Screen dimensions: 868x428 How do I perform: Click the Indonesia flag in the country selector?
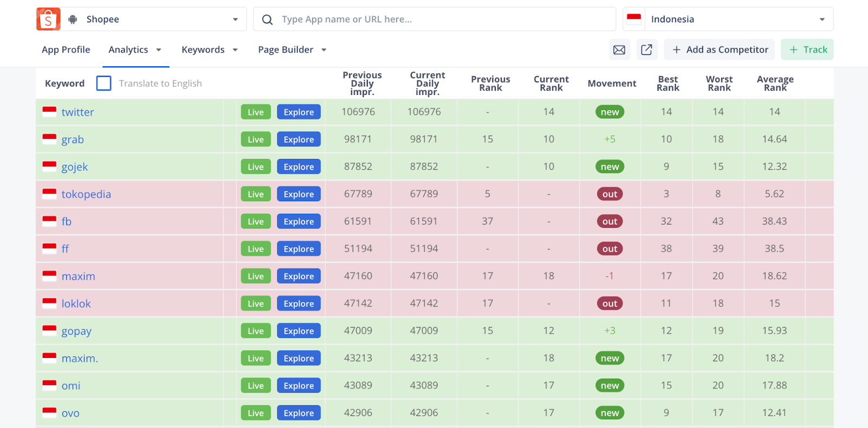coord(634,19)
